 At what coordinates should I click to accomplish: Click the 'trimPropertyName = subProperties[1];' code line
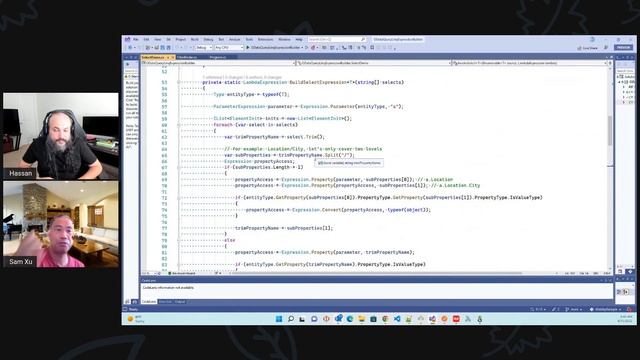pos(284,228)
